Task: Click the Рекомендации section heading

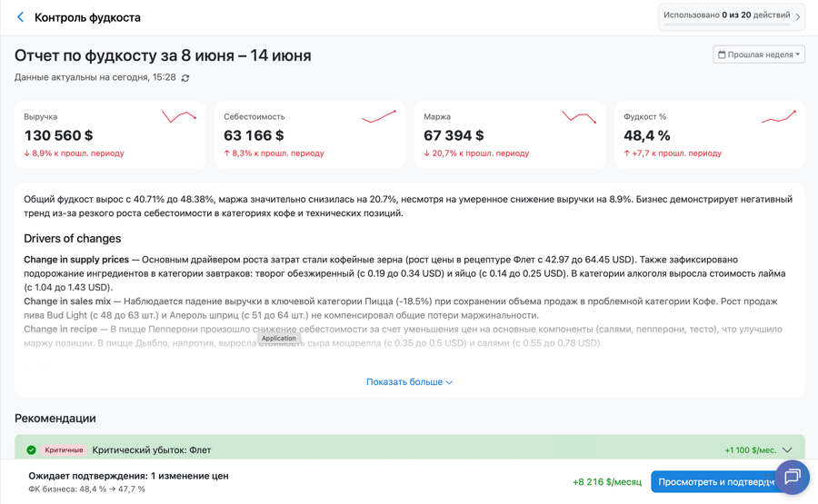Action: [x=55, y=418]
